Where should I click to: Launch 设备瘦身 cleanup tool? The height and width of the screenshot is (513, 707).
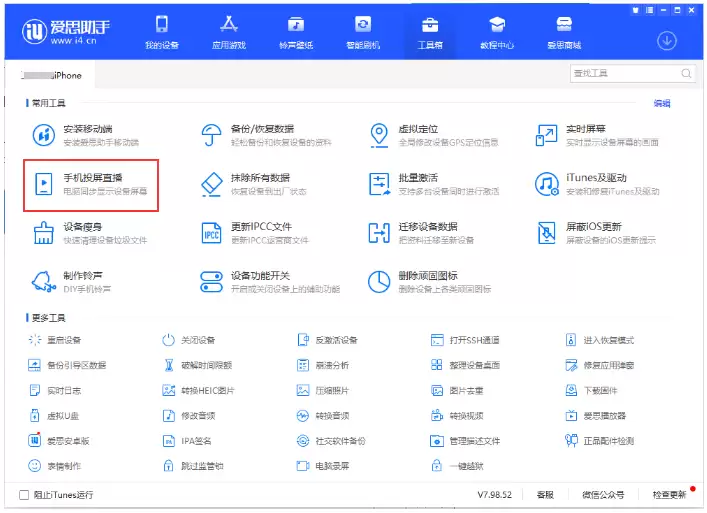(x=90, y=233)
